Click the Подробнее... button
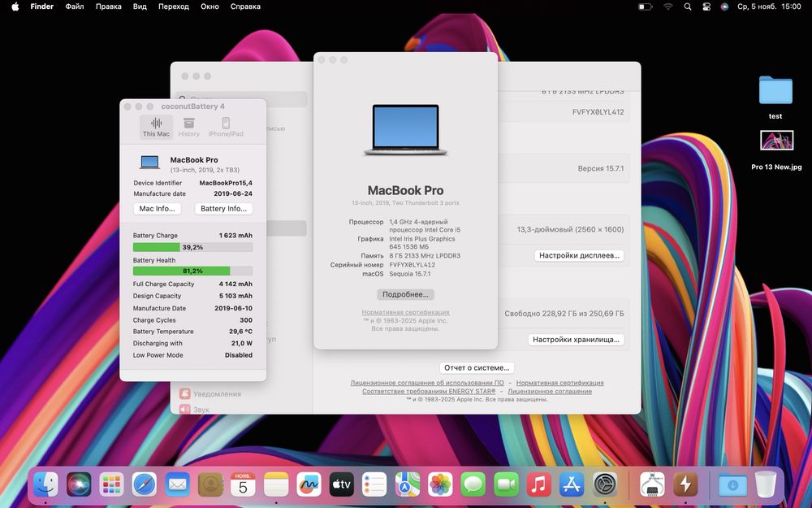Screen dimensions: 812x508 (405, 294)
